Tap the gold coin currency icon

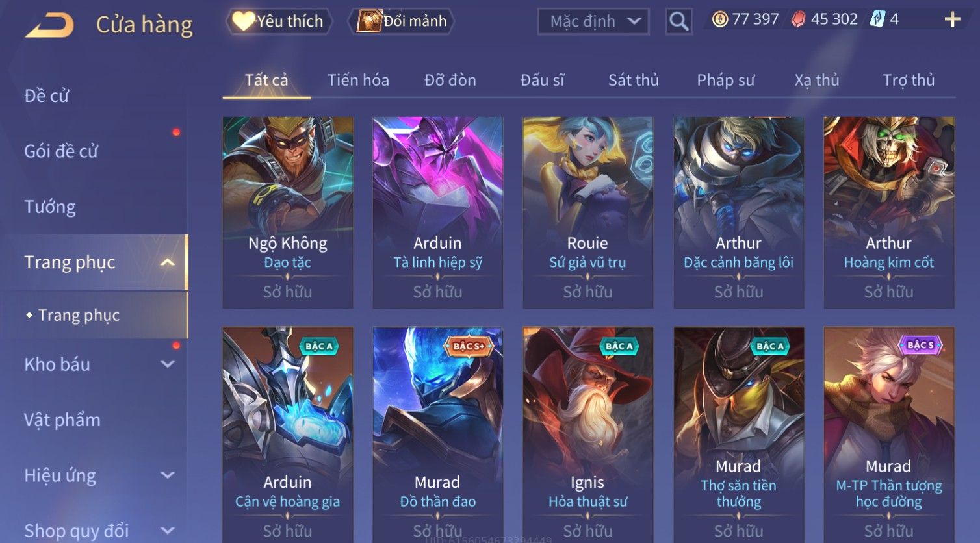[719, 19]
